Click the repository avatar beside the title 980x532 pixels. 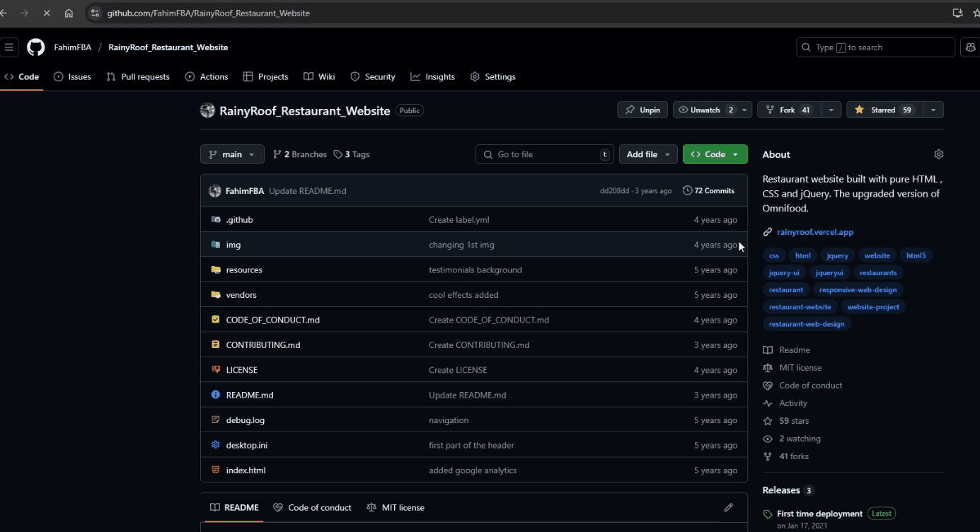click(207, 110)
